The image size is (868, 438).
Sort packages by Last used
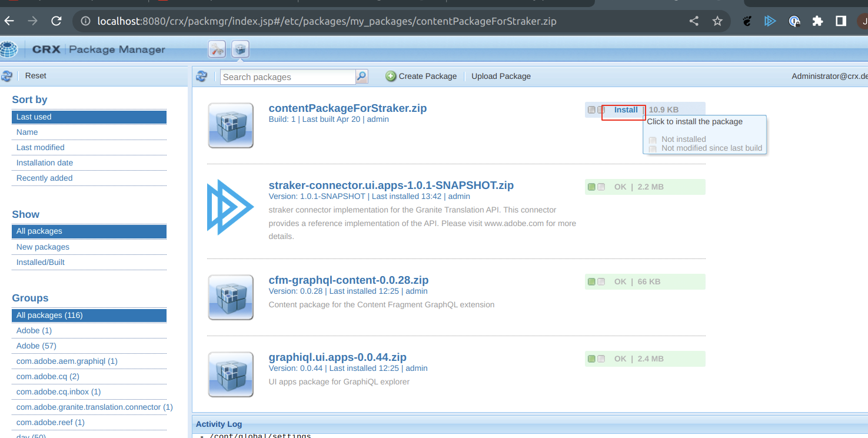[x=89, y=117]
